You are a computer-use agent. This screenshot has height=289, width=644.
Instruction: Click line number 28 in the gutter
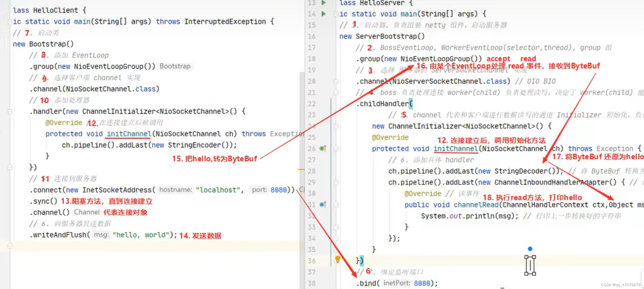(312, 171)
